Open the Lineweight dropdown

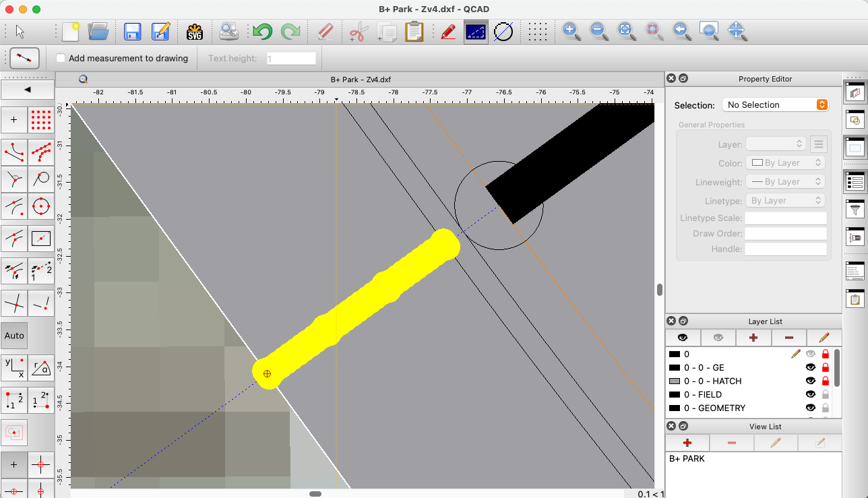[785, 182]
